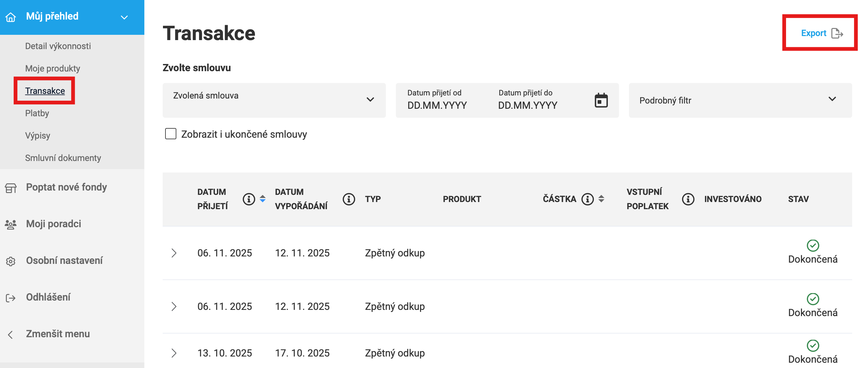Expand the 13. 10. 2025 transaction row
The image size is (868, 368).
(x=174, y=353)
